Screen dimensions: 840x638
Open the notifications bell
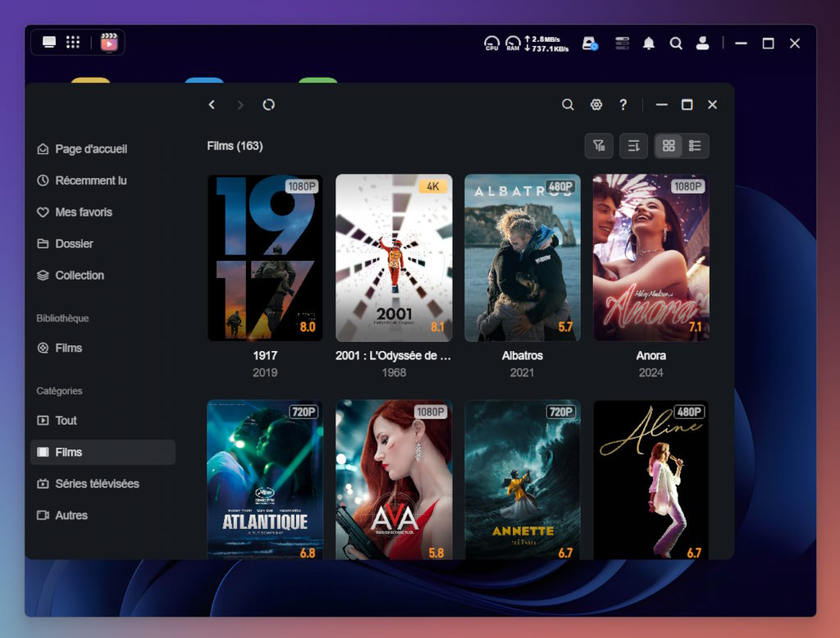[649, 43]
